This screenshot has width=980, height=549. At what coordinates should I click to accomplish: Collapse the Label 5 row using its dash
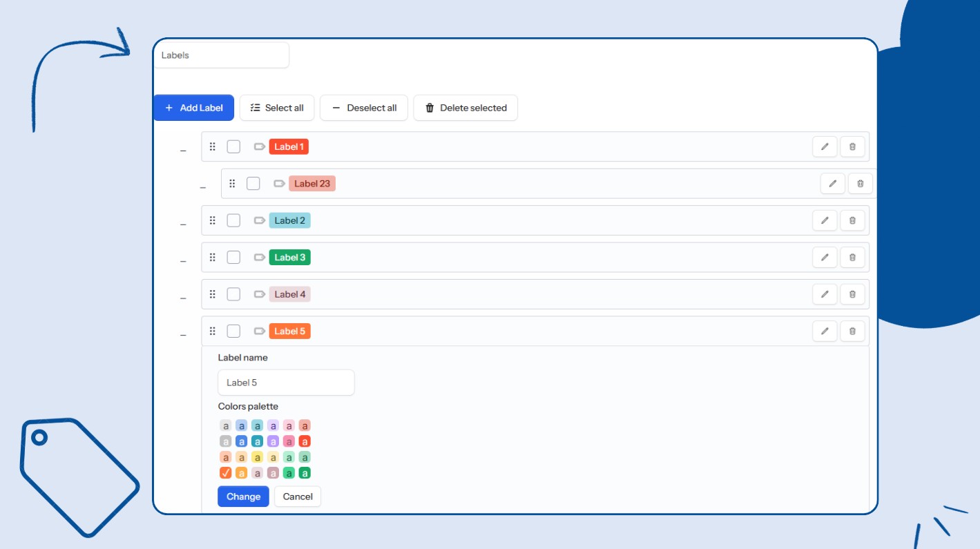click(183, 334)
